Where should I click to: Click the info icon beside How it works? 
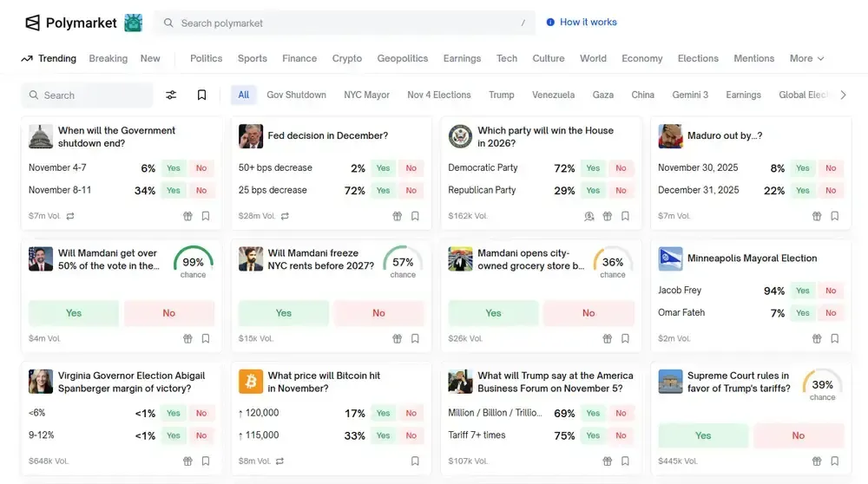(550, 23)
